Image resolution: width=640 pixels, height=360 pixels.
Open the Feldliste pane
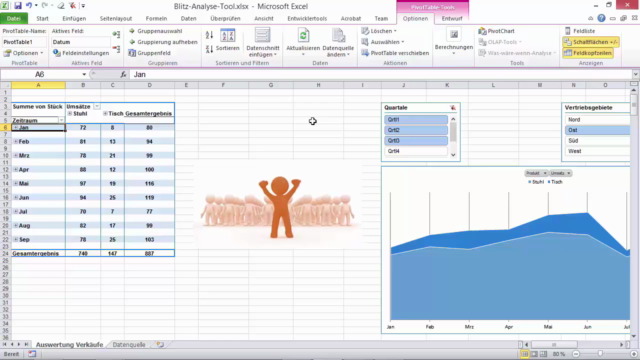pos(580,31)
